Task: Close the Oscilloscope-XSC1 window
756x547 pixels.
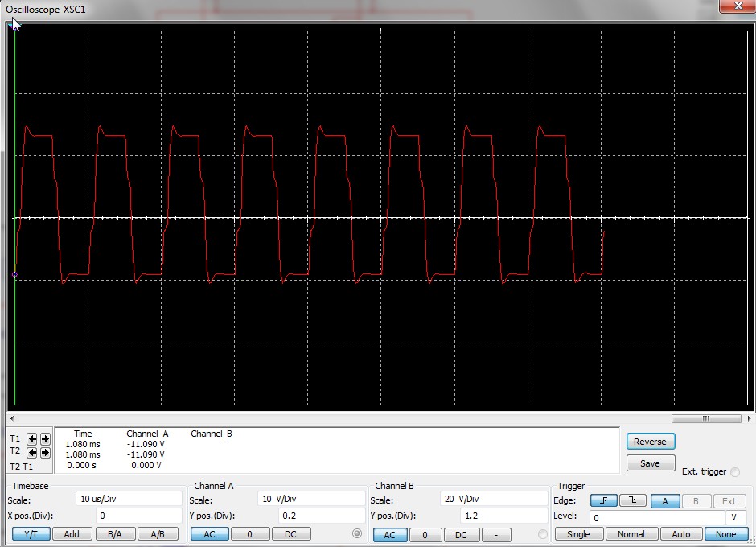Action: tap(738, 6)
